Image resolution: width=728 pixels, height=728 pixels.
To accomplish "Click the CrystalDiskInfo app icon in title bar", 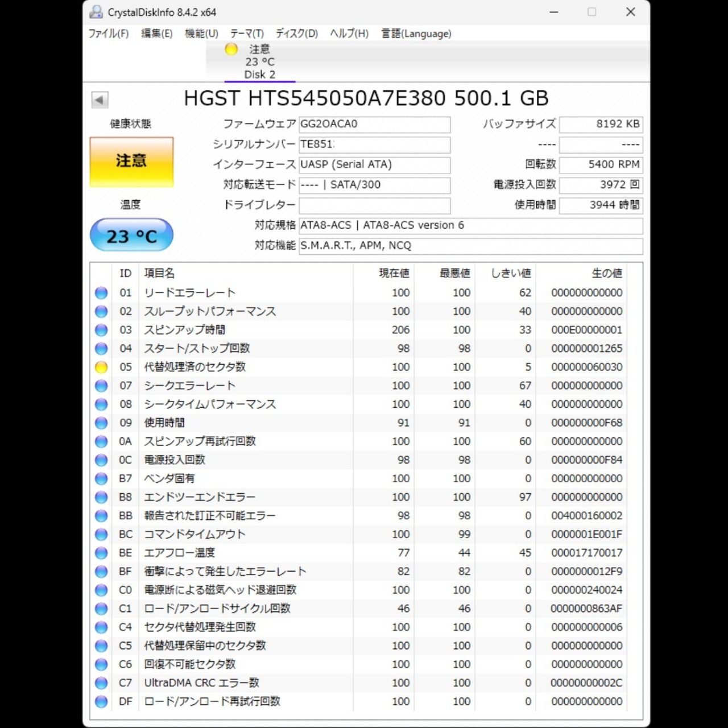I will click(97, 12).
